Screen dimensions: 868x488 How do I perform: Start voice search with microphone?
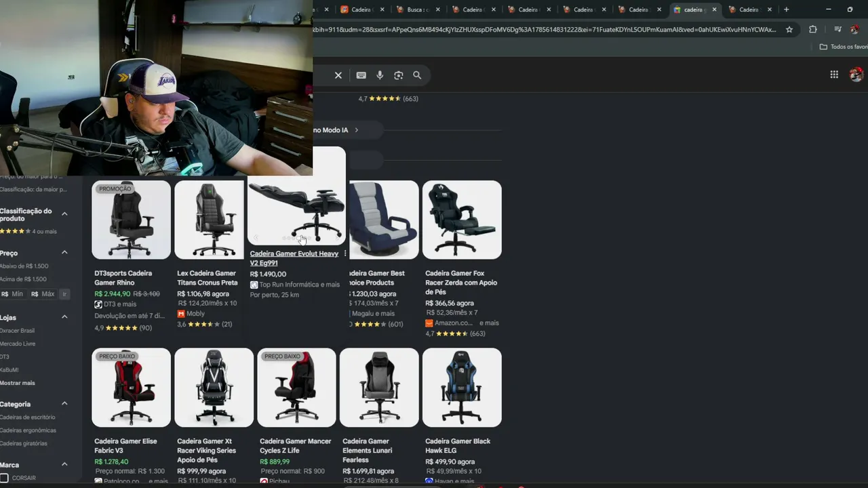click(x=380, y=75)
